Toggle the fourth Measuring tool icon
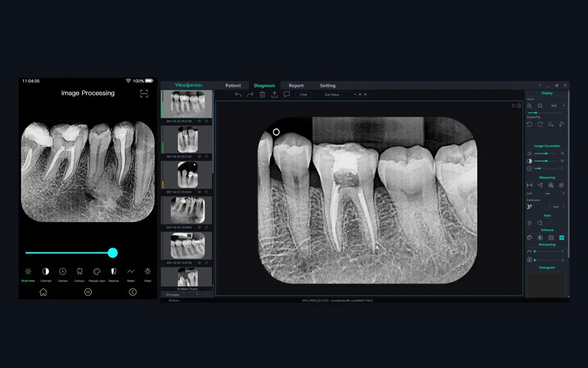Viewport: 588px width, 368px height. (561, 185)
